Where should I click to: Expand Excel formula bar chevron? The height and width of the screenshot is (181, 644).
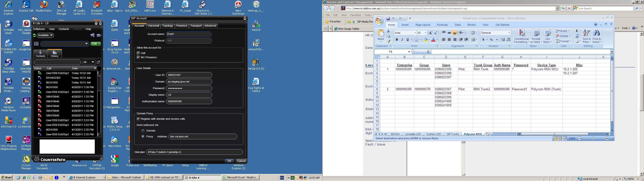point(612,52)
